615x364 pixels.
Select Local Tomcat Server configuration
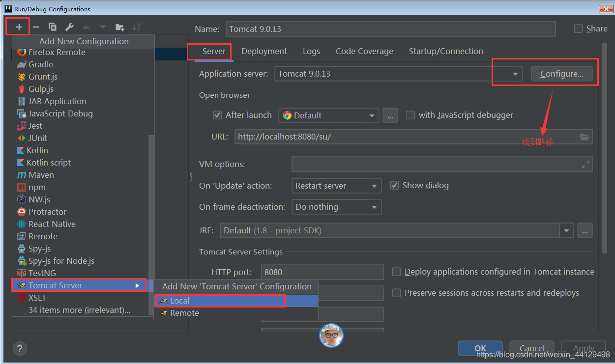pos(236,301)
